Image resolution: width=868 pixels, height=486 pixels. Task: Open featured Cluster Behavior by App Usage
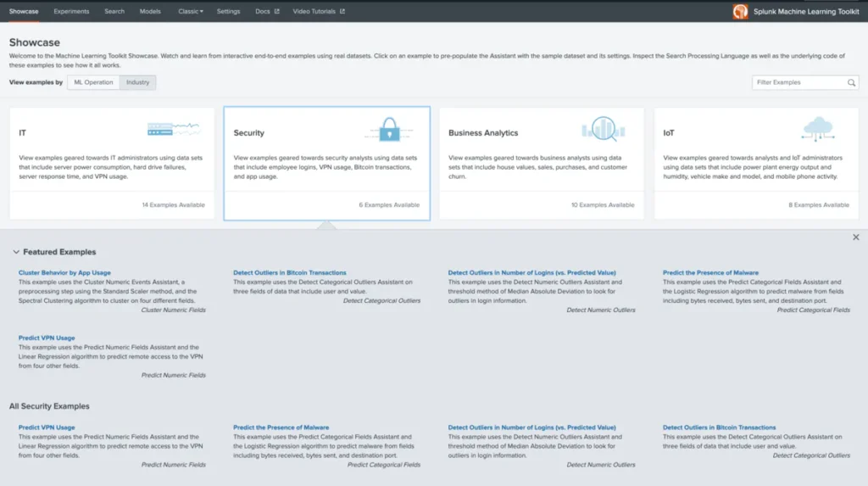[x=64, y=272]
